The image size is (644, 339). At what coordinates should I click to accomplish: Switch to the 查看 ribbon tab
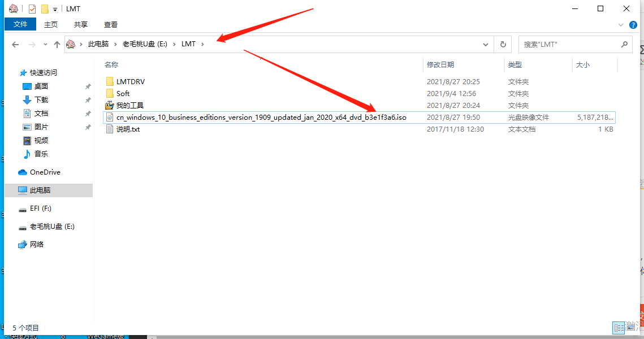[x=110, y=25]
